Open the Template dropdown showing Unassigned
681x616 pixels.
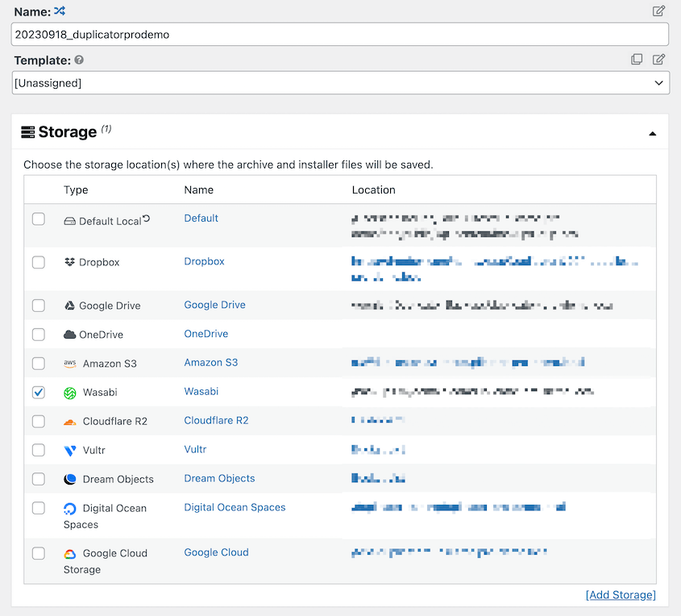pyautogui.click(x=340, y=82)
